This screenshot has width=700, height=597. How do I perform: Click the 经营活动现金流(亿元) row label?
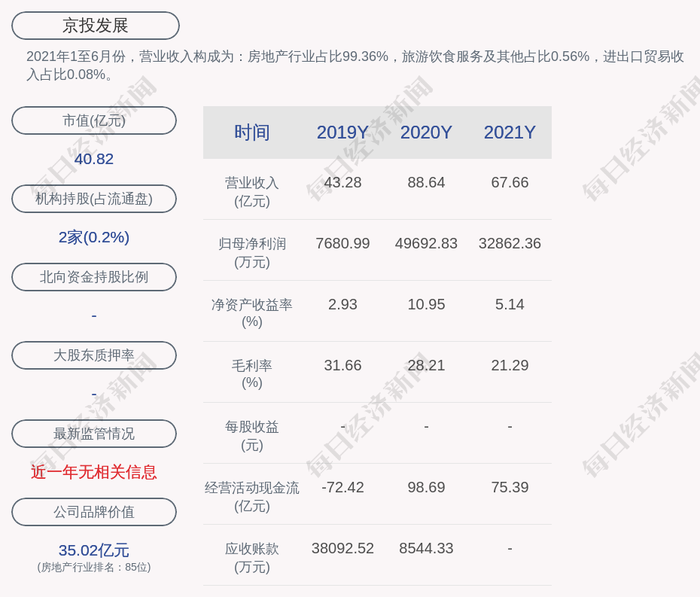(252, 497)
